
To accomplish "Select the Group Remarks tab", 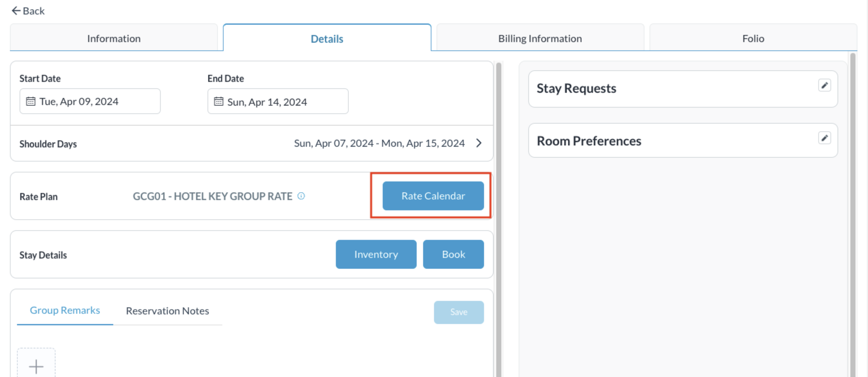I will [65, 310].
